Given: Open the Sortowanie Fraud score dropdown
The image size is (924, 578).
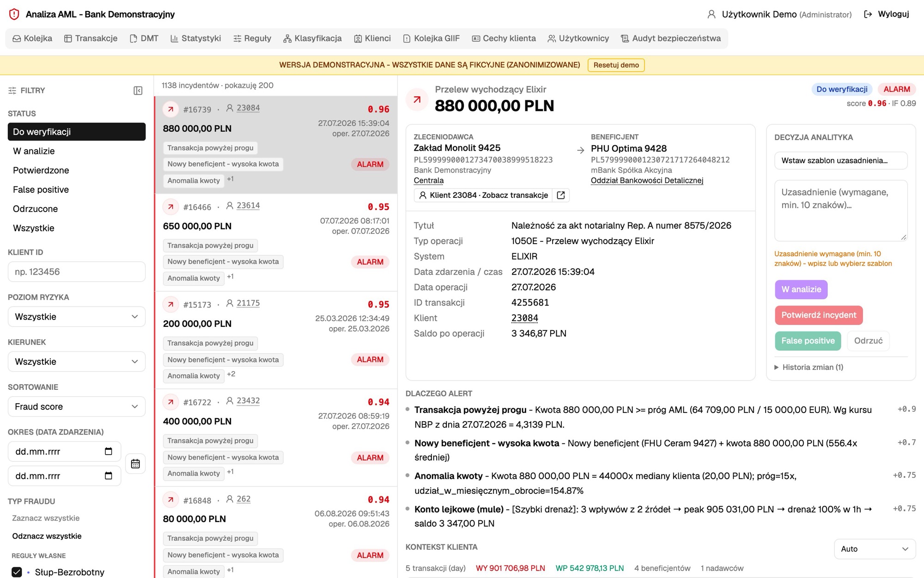Looking at the screenshot, I should [x=77, y=406].
